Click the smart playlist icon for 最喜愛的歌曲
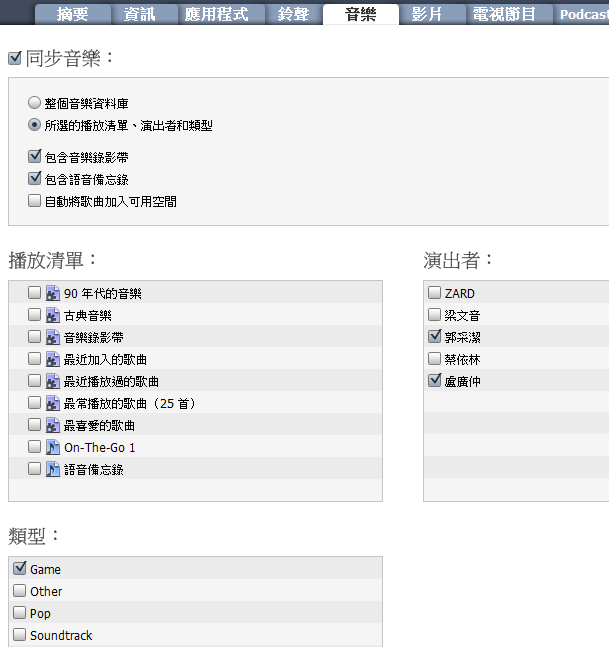The image size is (609, 647). (x=53, y=425)
